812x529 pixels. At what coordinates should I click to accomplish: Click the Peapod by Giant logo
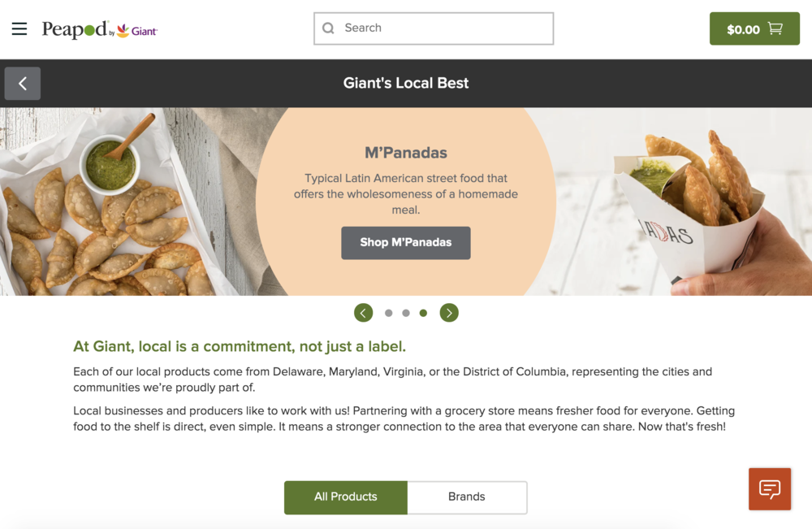pyautogui.click(x=99, y=29)
